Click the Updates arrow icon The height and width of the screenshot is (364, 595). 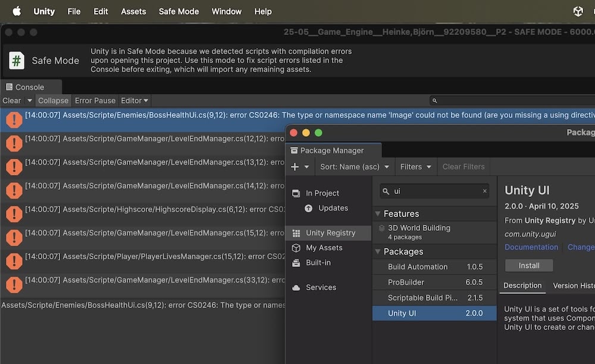click(308, 208)
